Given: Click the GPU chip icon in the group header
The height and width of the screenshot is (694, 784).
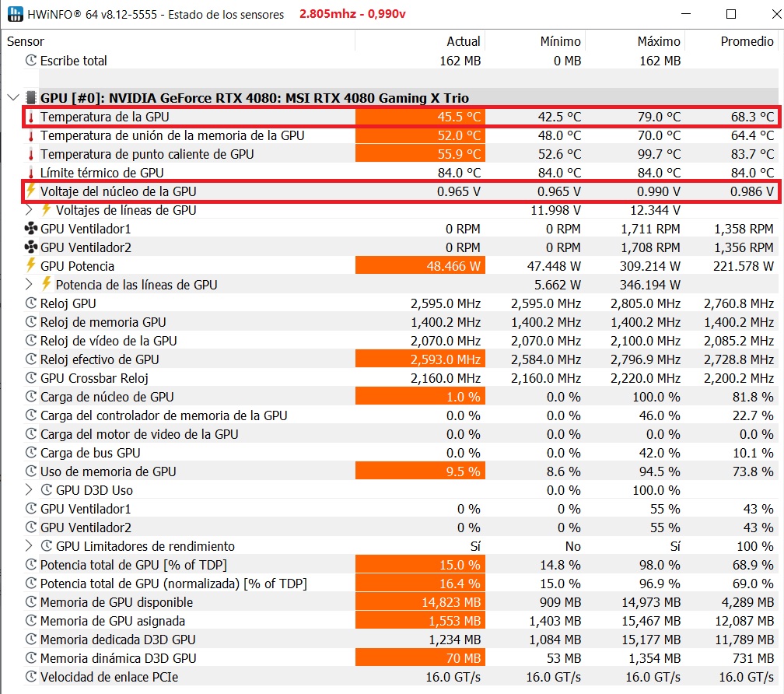Looking at the screenshot, I should [31, 97].
